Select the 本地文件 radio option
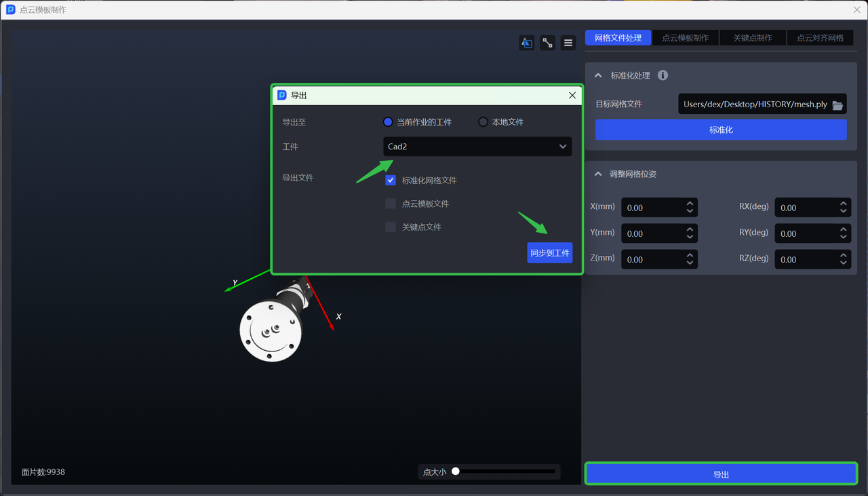 [x=483, y=122]
